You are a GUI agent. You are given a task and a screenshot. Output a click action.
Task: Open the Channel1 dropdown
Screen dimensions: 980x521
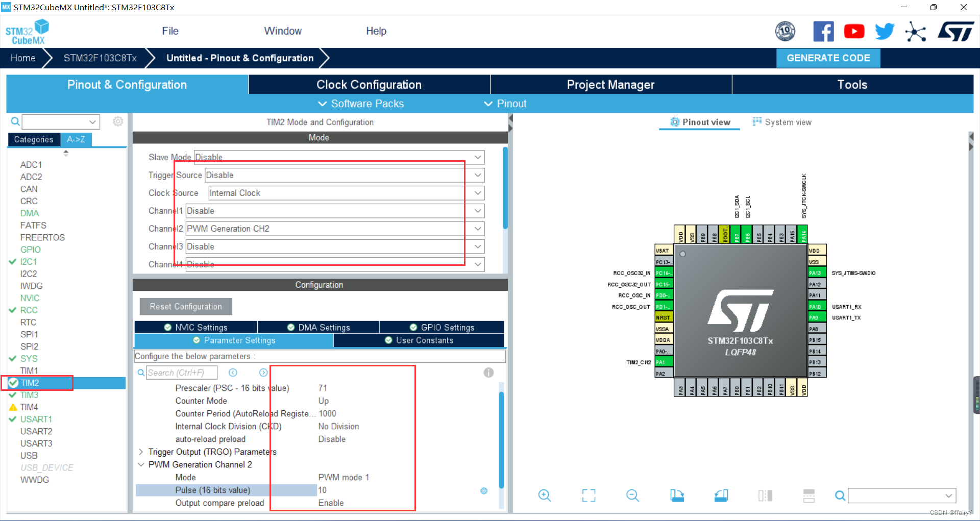335,211
